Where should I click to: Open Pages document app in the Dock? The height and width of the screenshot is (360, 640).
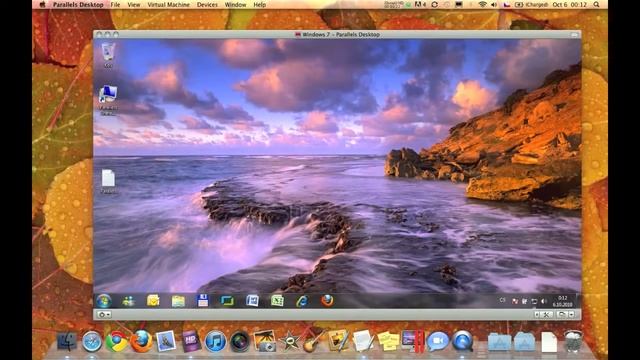[339, 341]
